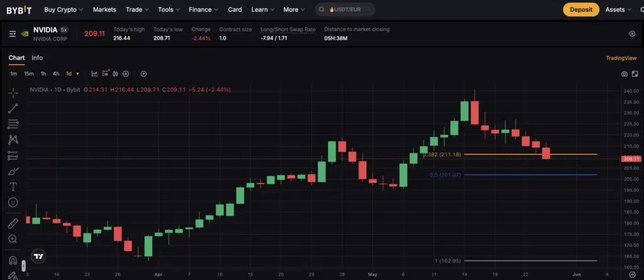Image resolution: width=644 pixels, height=280 pixels.
Task: Expand the Trade dropdown menu
Action: point(137,9)
